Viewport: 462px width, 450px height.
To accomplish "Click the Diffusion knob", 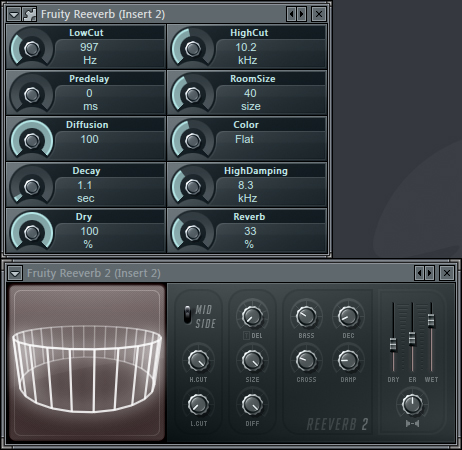I will tap(32, 141).
